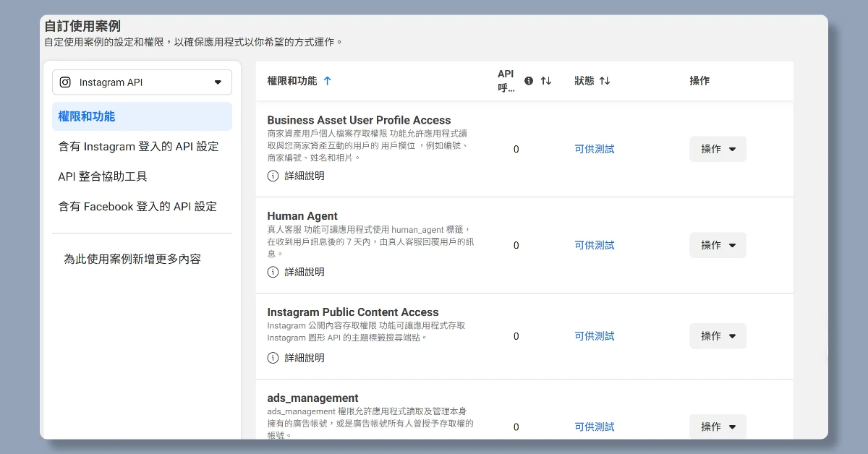Open 詳細說明 for Human Agent

tap(305, 272)
